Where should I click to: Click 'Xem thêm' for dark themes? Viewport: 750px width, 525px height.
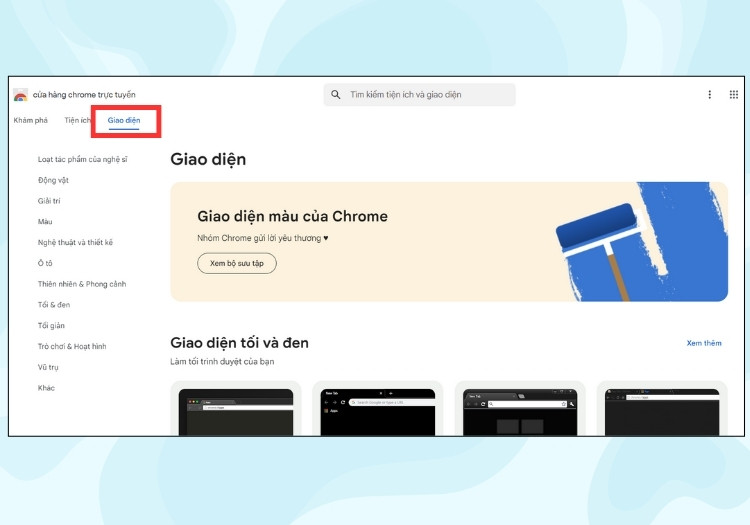pos(704,343)
